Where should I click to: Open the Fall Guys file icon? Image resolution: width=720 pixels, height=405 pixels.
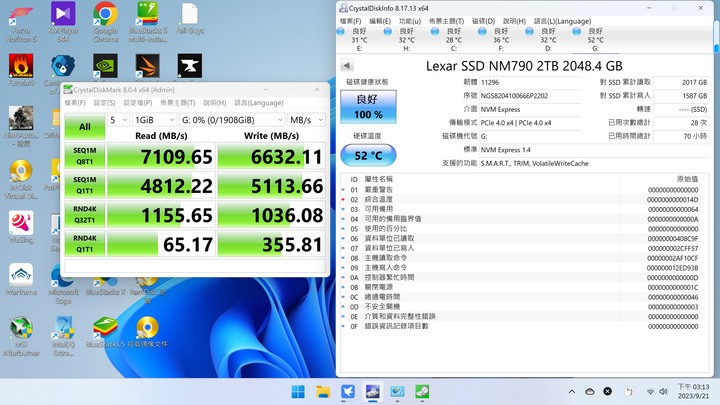(190, 19)
